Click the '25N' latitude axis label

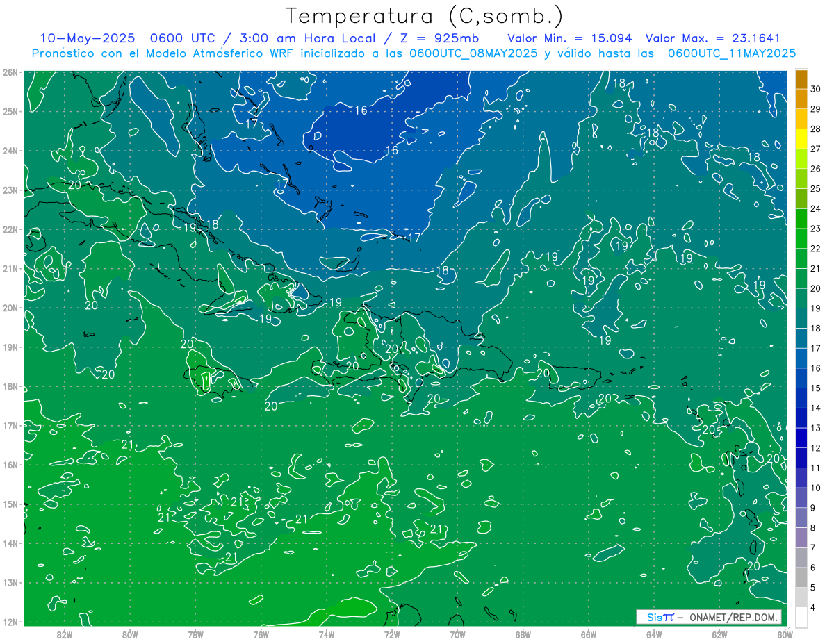(10, 111)
